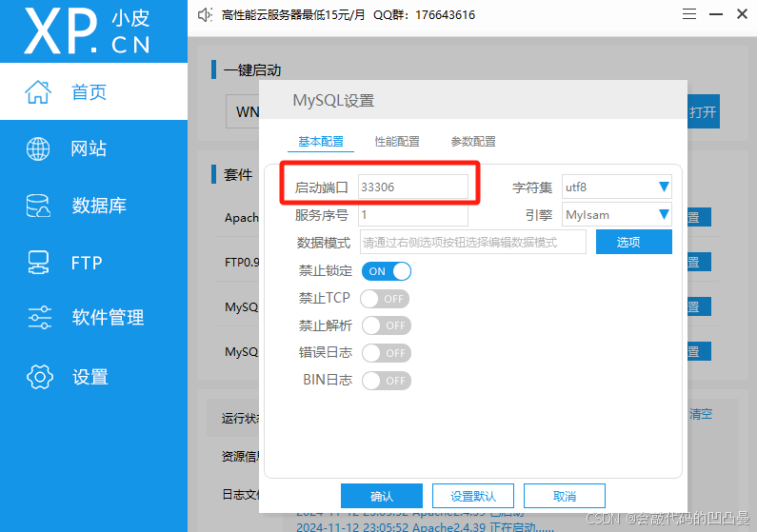The width and height of the screenshot is (757, 532).
Task: Click the software management sliders icon
Action: (x=40, y=317)
